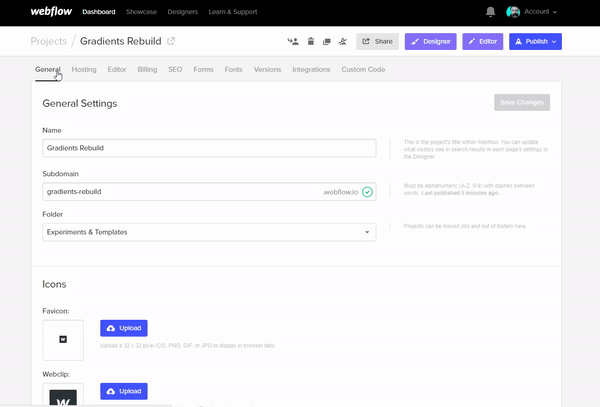Click the Folder field label
600x407 pixels.
click(52, 214)
